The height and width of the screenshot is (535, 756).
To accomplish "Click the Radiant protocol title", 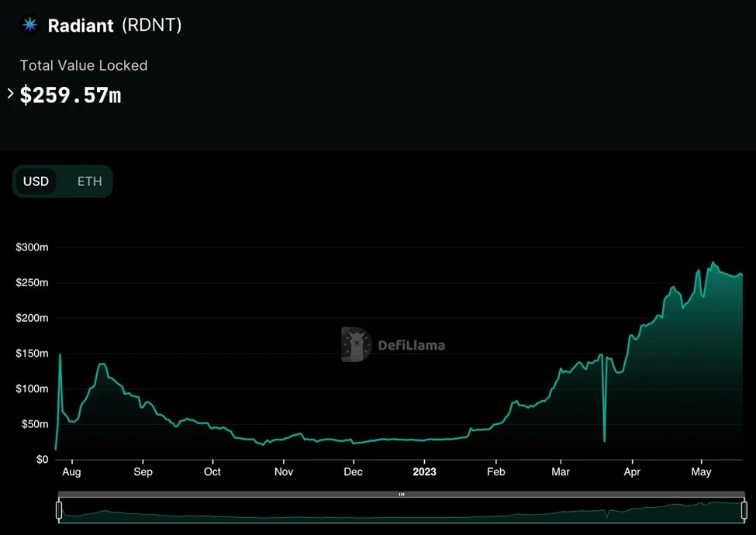I will coord(81,26).
